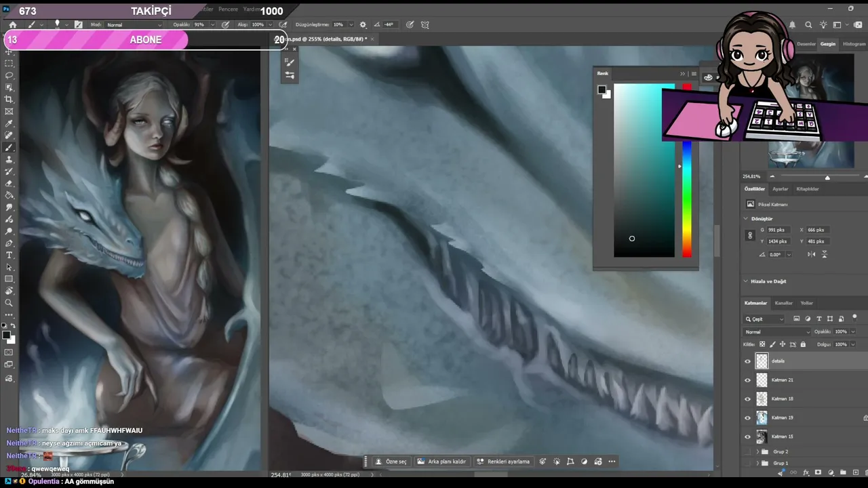This screenshot has width=868, height=488.
Task: Add layer style with fx icon
Action: (x=806, y=472)
